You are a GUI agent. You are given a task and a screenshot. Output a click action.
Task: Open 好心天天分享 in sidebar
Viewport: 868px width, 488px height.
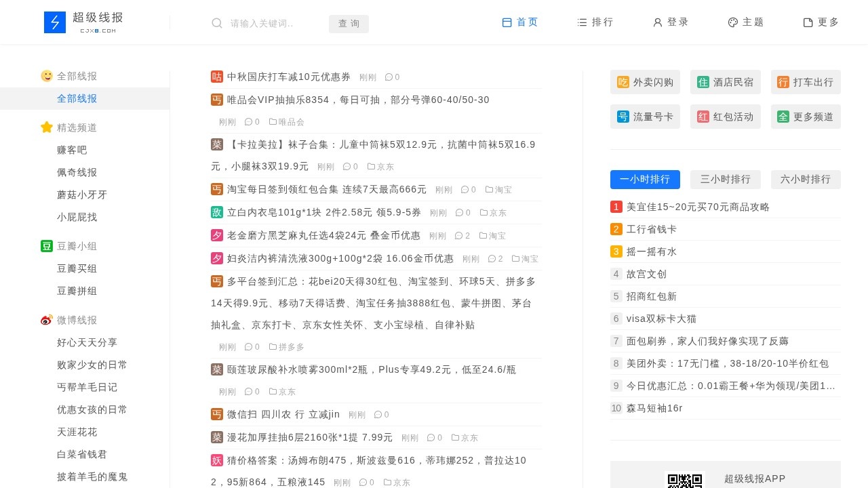pyautogui.click(x=87, y=342)
